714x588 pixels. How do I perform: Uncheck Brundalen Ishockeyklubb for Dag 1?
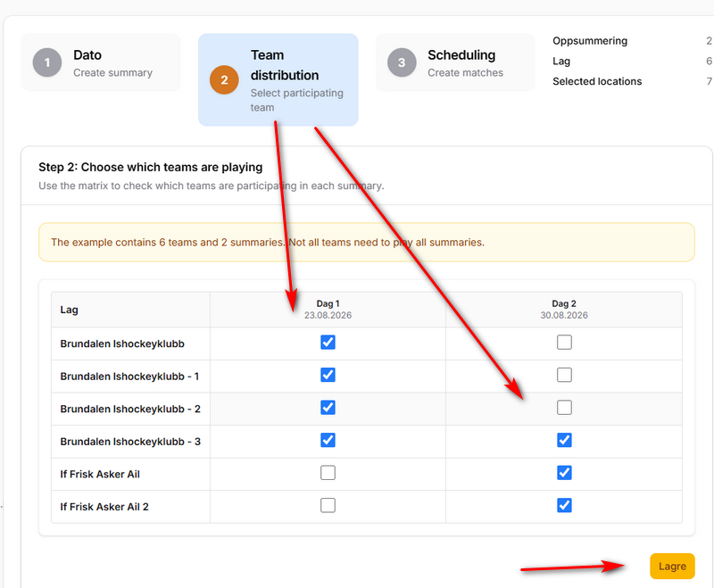[328, 343]
